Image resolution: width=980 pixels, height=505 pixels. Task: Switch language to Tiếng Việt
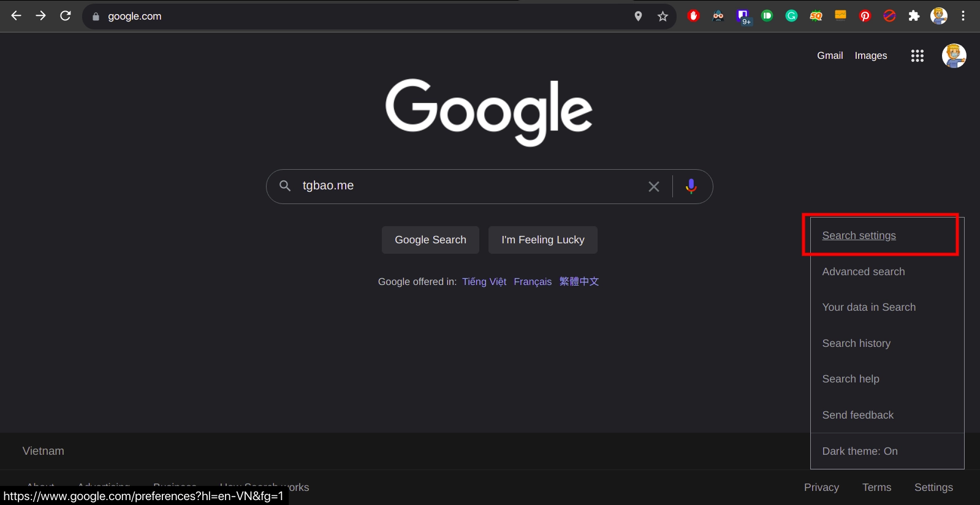click(x=484, y=281)
